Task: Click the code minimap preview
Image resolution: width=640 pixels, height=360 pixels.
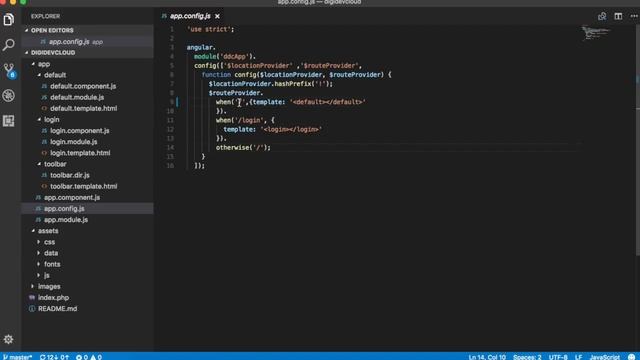Action: pyautogui.click(x=596, y=33)
